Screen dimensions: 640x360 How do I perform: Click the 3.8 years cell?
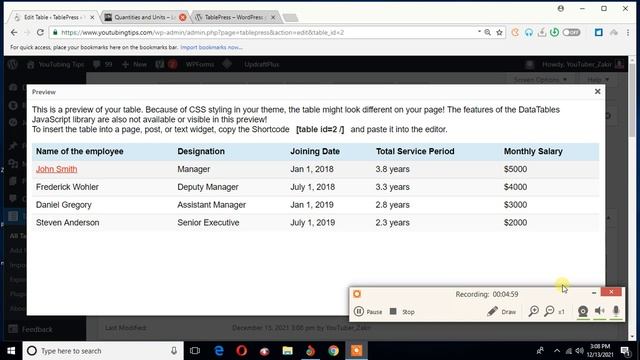[x=392, y=169]
